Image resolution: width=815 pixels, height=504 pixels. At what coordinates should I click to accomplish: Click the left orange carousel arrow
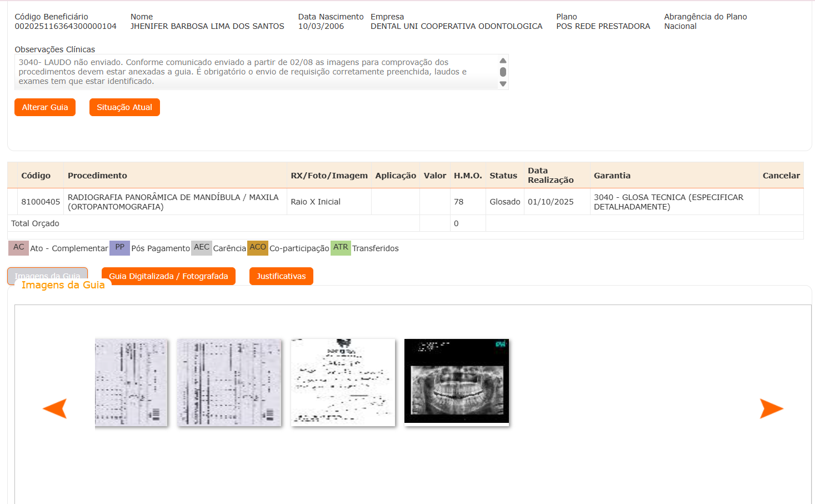tap(55, 408)
